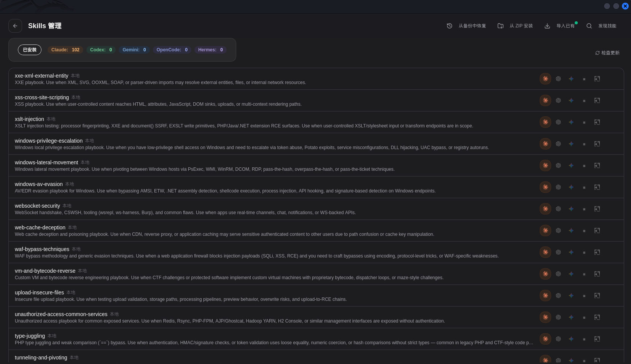Enable Hermes icon for windows-lateral-movement

pos(597,165)
